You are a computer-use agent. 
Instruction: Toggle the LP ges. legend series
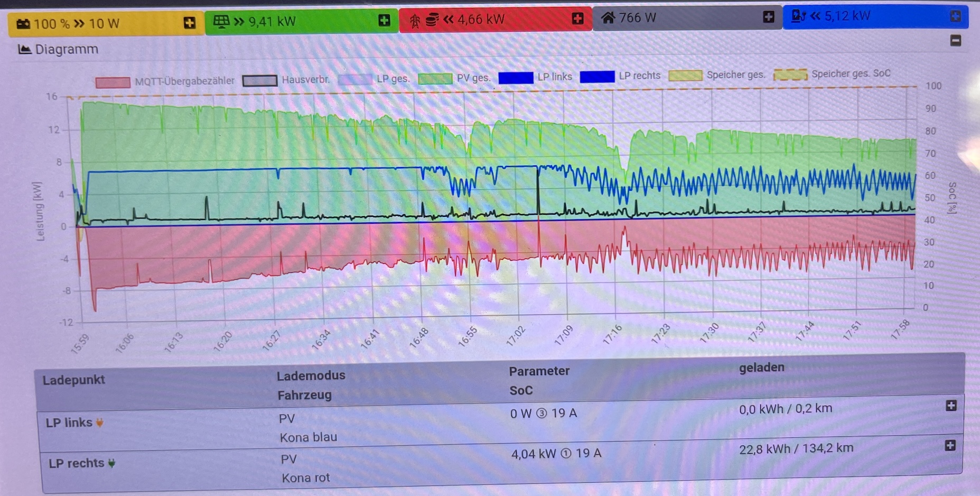(374, 79)
